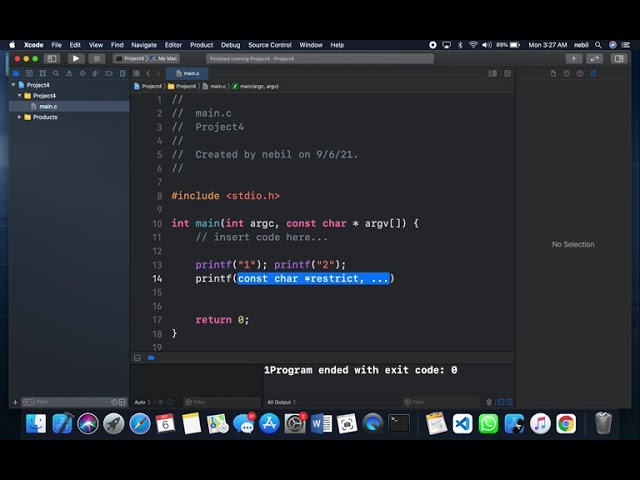Collapse the root Project4 project tree
This screenshot has height=480, width=640.
pos(13,85)
